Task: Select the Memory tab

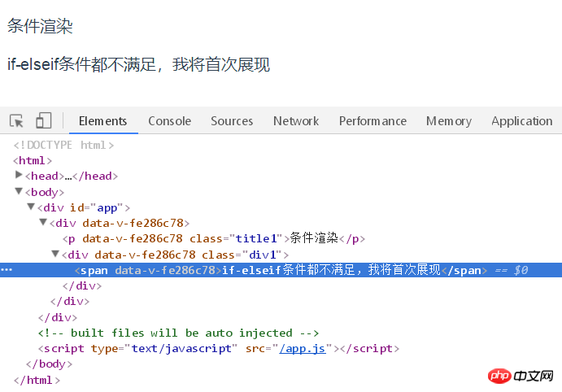Action: point(449,121)
